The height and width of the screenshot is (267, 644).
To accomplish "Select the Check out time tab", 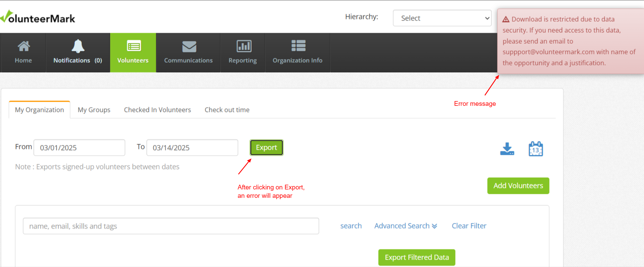I will (x=227, y=110).
